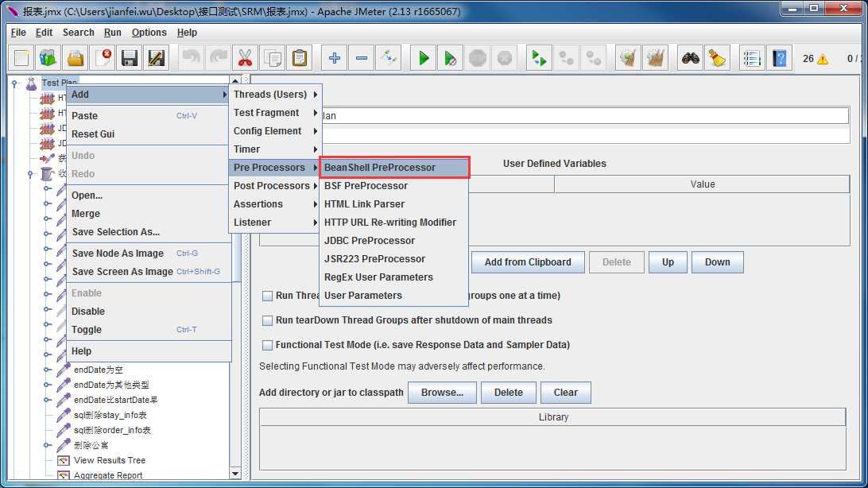Image resolution: width=868 pixels, height=488 pixels.
Task: Expand all nodes with plus icon
Action: pyautogui.click(x=335, y=58)
